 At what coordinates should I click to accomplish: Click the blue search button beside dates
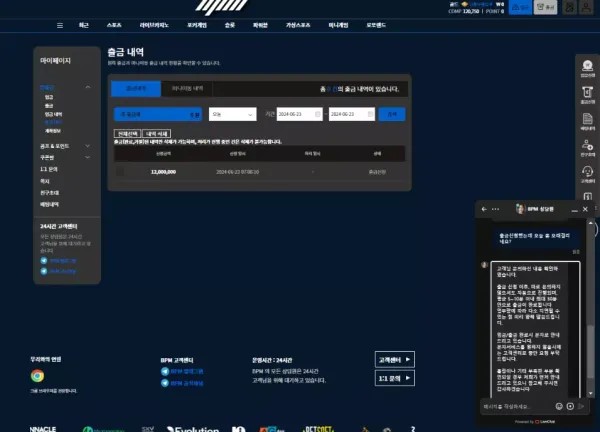pos(393,115)
